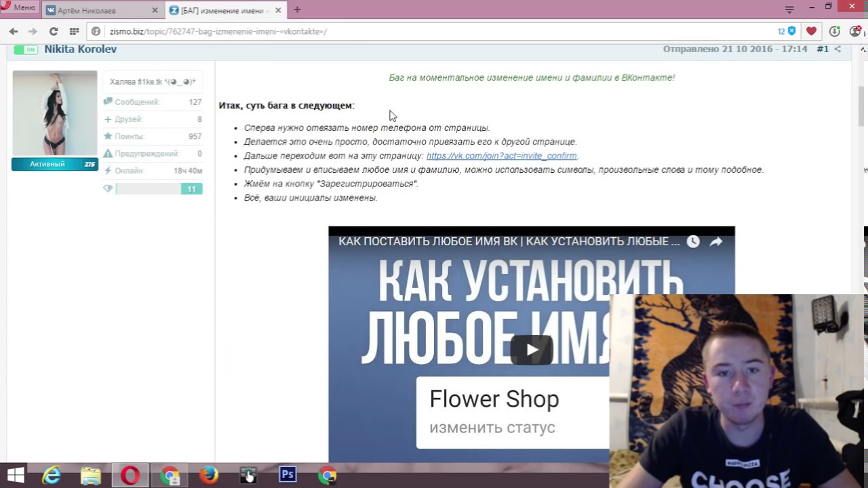The image size is (868, 488).
Task: Click the reputation bar showing 11
Action: [159, 189]
